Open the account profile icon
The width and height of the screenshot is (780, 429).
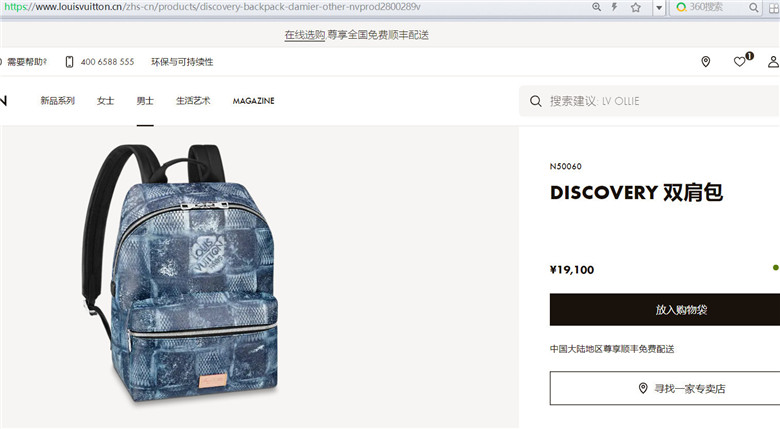tap(773, 62)
